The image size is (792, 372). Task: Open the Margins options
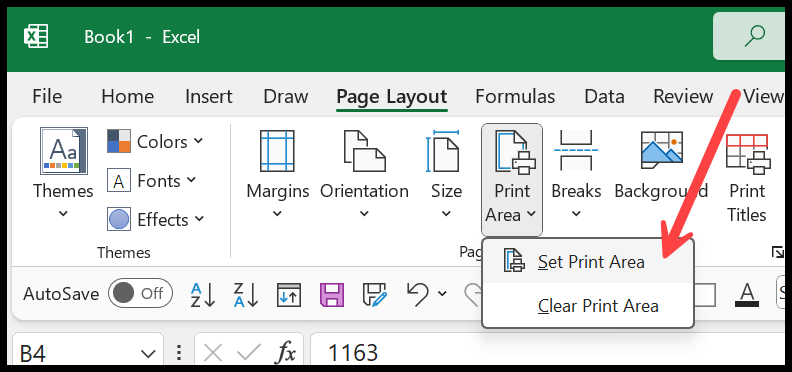pos(277,174)
